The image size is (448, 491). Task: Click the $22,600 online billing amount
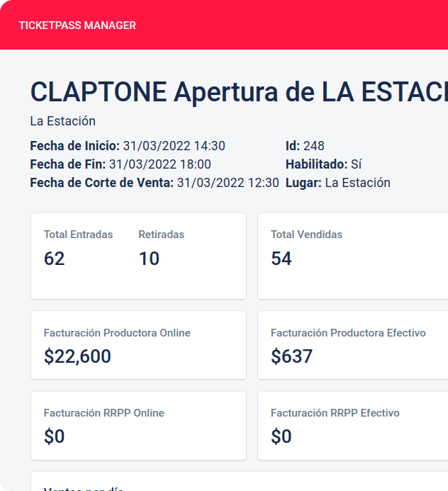[x=77, y=356]
